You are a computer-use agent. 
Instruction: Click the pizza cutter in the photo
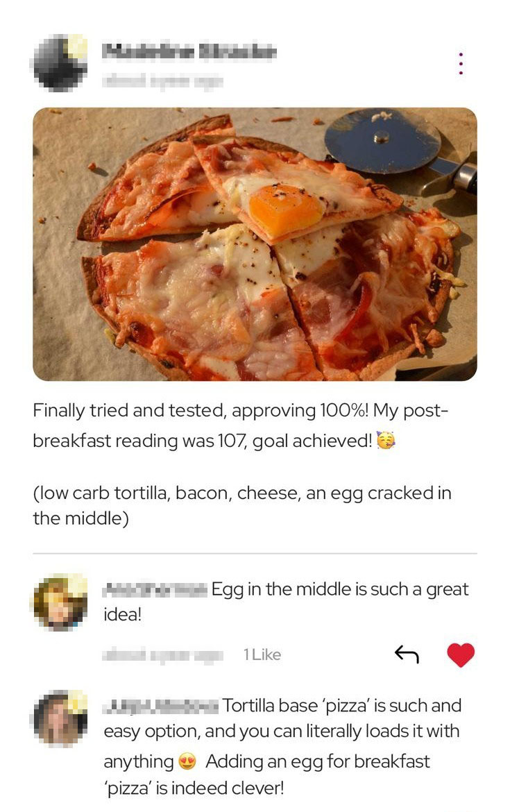pyautogui.click(x=399, y=147)
